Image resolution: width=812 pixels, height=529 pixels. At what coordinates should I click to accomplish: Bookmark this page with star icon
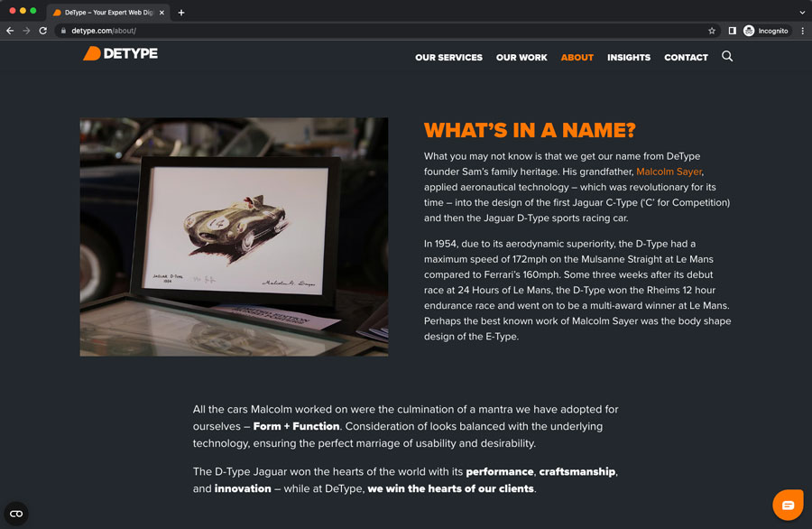pos(712,31)
